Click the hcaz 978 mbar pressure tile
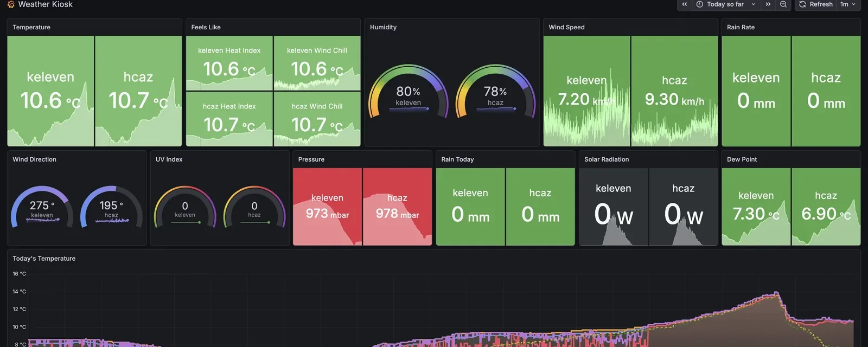The width and height of the screenshot is (868, 347). coord(397,207)
